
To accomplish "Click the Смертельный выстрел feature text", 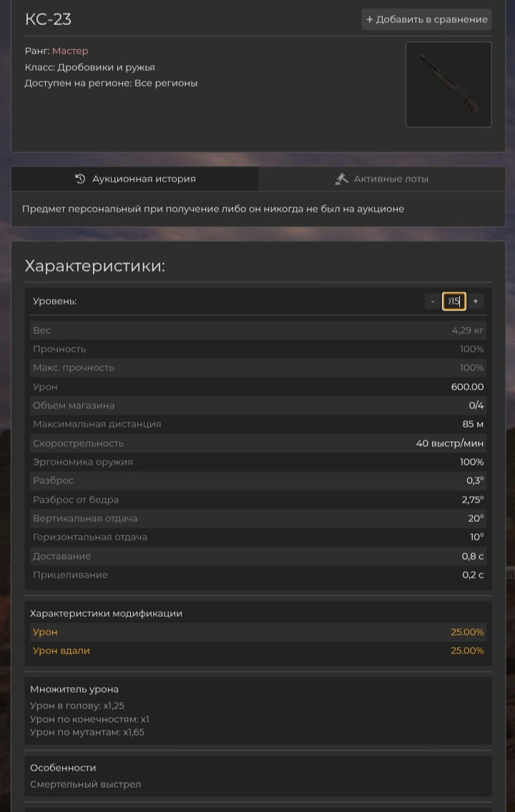I will pos(85,784).
